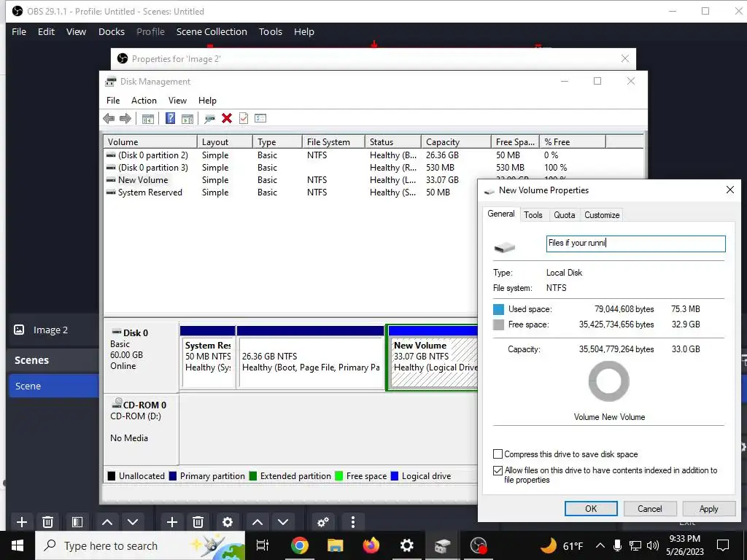Add a scene with OBS plus button
Screen dimensions: 747x560
[21, 522]
